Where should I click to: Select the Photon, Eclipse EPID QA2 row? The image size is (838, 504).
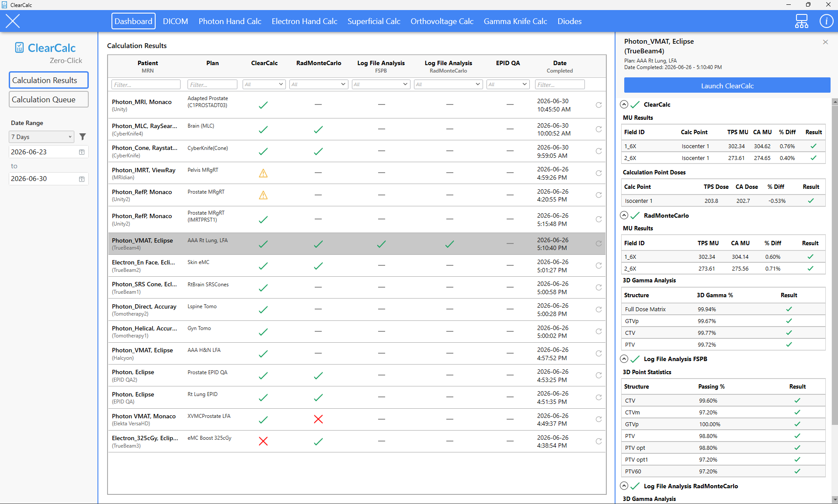tap(356, 375)
